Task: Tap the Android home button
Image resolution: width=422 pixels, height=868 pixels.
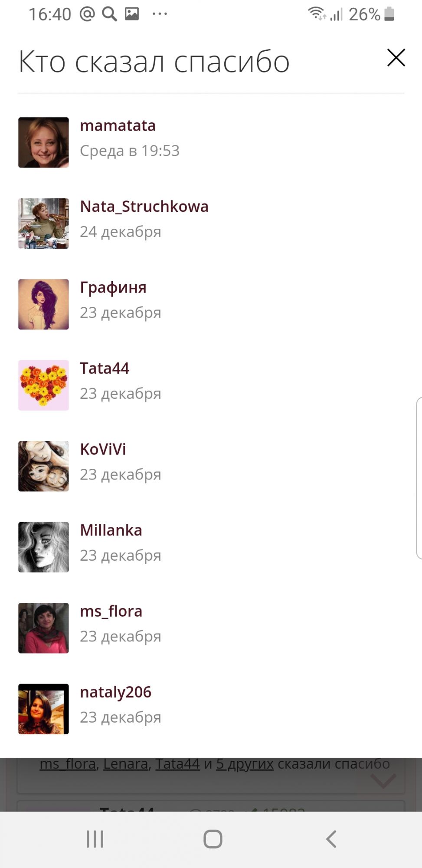Action: (x=213, y=839)
